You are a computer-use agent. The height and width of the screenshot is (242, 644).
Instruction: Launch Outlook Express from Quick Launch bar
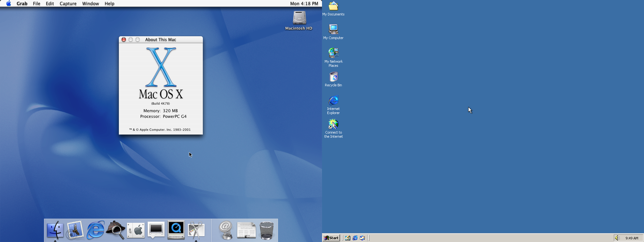pyautogui.click(x=362, y=238)
